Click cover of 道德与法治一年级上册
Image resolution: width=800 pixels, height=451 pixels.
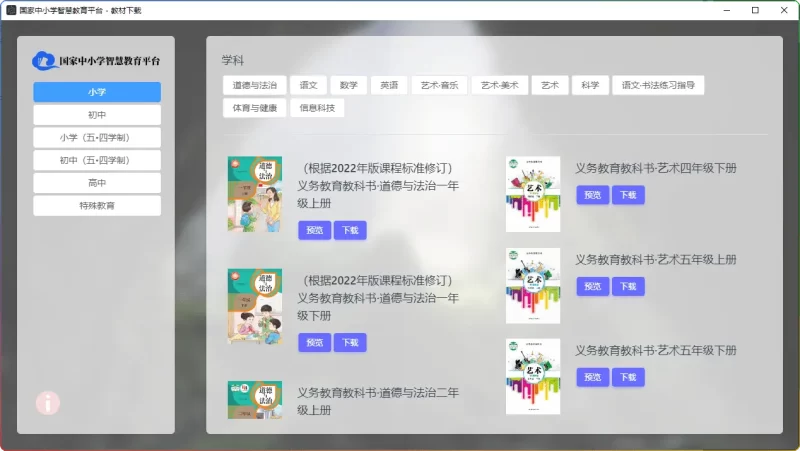pos(255,194)
